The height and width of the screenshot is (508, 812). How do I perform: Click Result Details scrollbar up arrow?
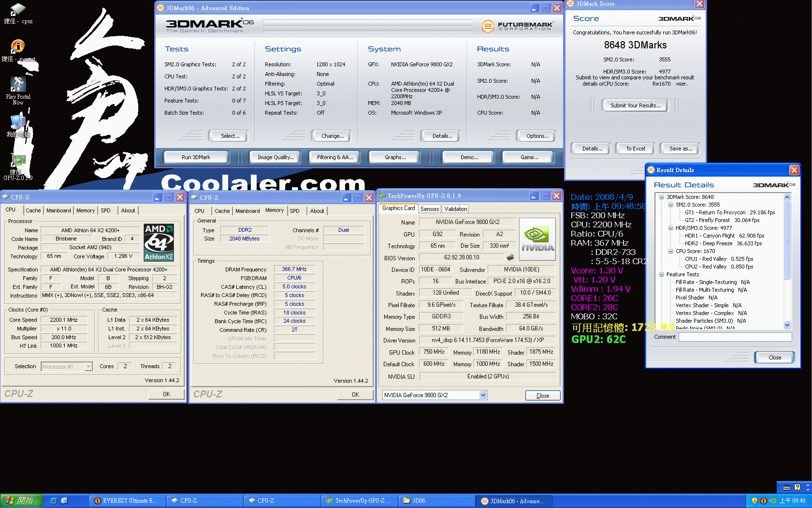tap(787, 197)
